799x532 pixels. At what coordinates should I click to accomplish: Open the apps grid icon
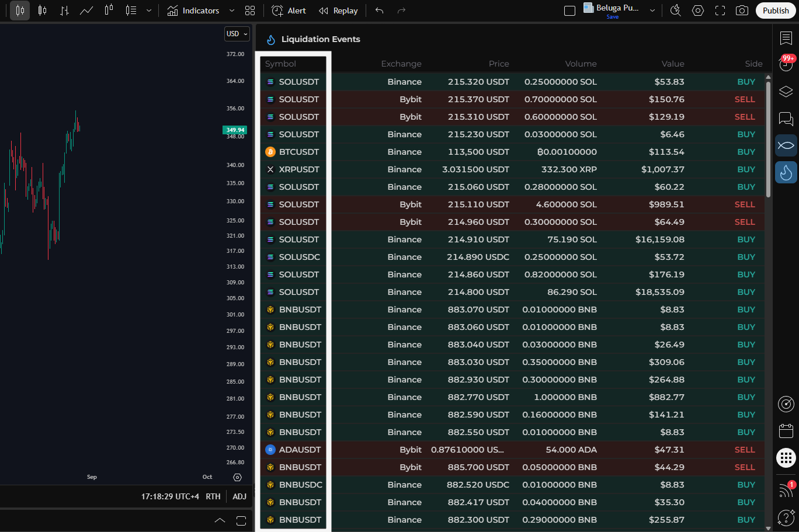click(x=786, y=458)
